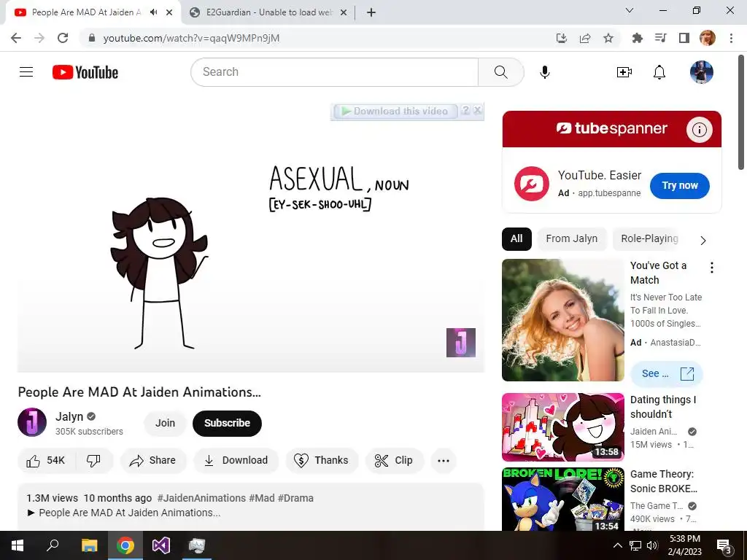Click See more link on dating ad

click(x=667, y=374)
